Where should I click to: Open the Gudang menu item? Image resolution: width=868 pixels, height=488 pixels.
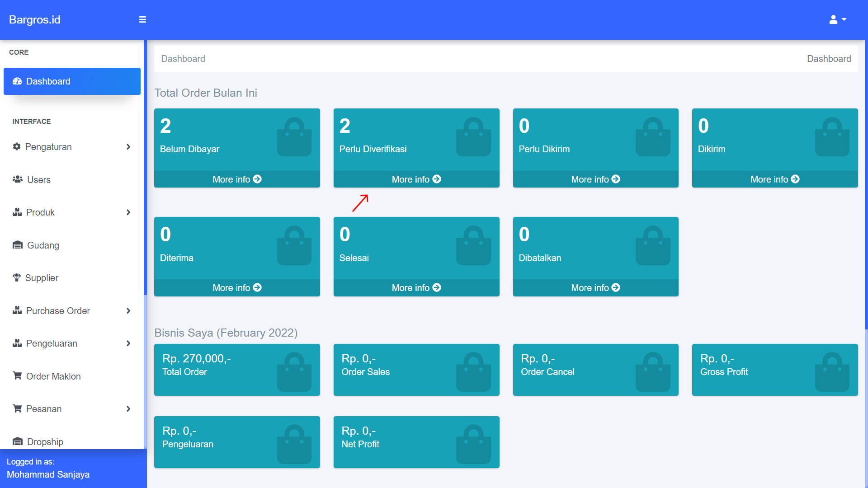(72, 245)
